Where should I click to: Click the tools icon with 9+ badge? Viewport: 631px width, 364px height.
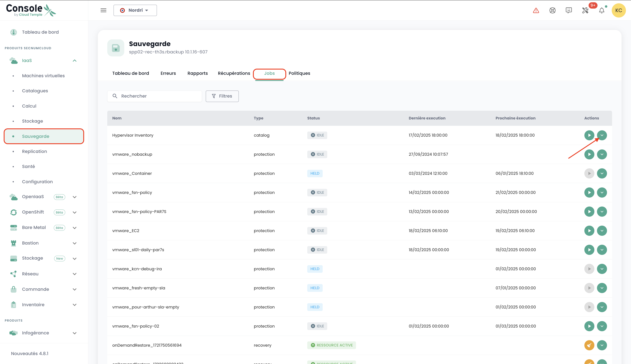[585, 10]
